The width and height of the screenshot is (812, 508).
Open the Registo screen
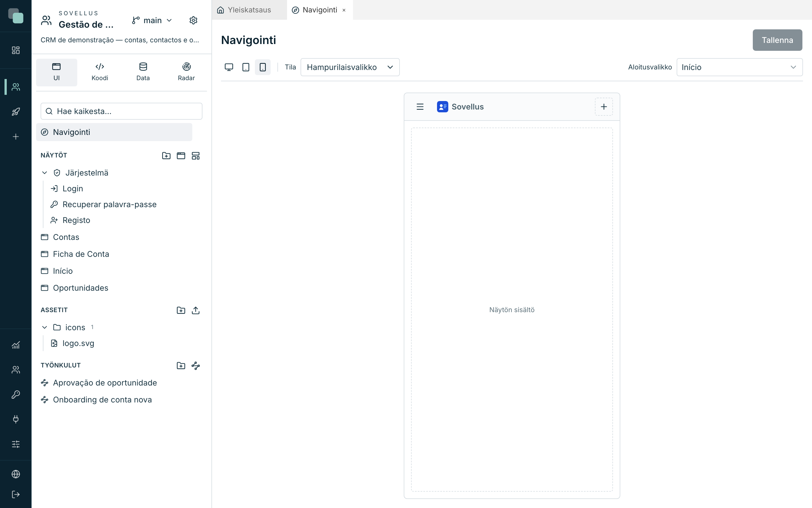[76, 220]
